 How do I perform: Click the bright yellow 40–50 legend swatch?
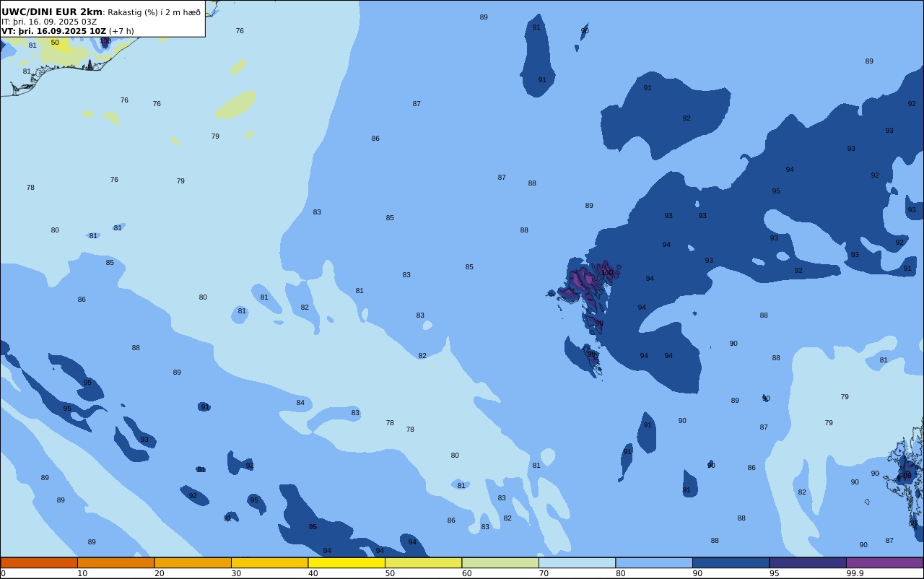click(x=346, y=562)
